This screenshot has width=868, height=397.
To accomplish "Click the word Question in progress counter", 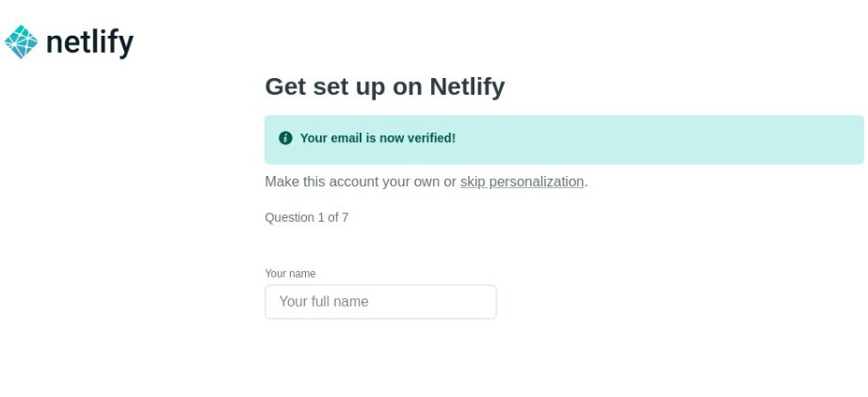I will (x=289, y=217).
